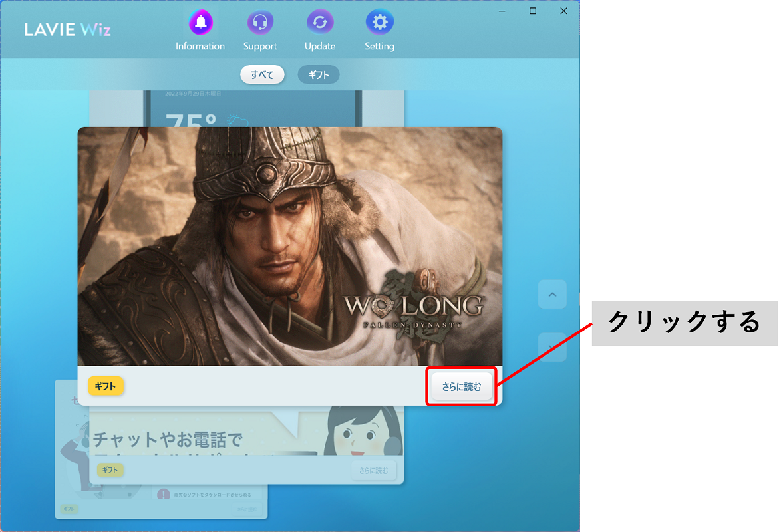Click the yellow ギフト tag on Wo Long card
This screenshot has width=779, height=532.
105,386
